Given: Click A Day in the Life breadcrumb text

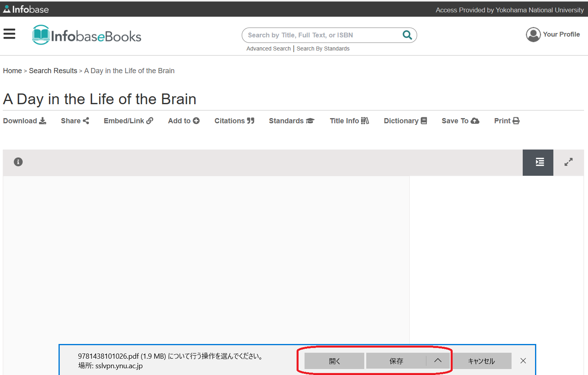Looking at the screenshot, I should (129, 71).
